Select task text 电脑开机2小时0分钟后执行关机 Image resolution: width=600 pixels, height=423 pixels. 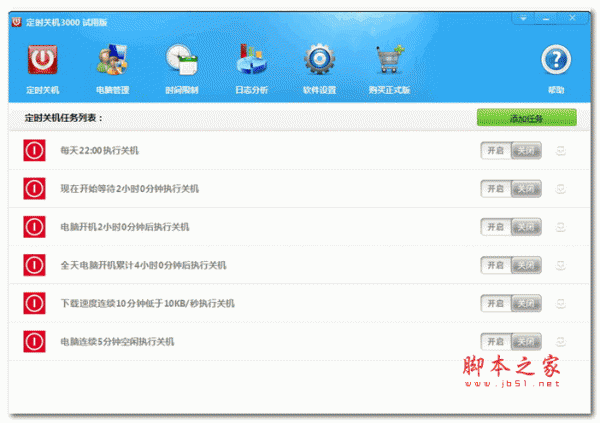[x=125, y=227]
